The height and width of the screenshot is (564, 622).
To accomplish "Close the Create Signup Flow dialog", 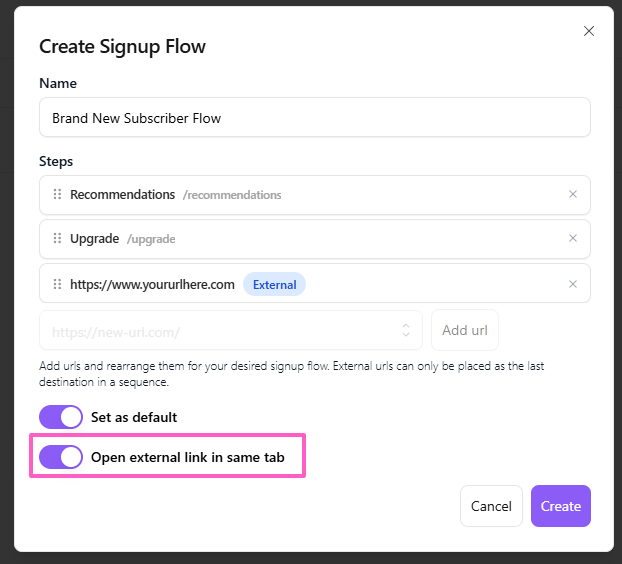I will [x=589, y=31].
